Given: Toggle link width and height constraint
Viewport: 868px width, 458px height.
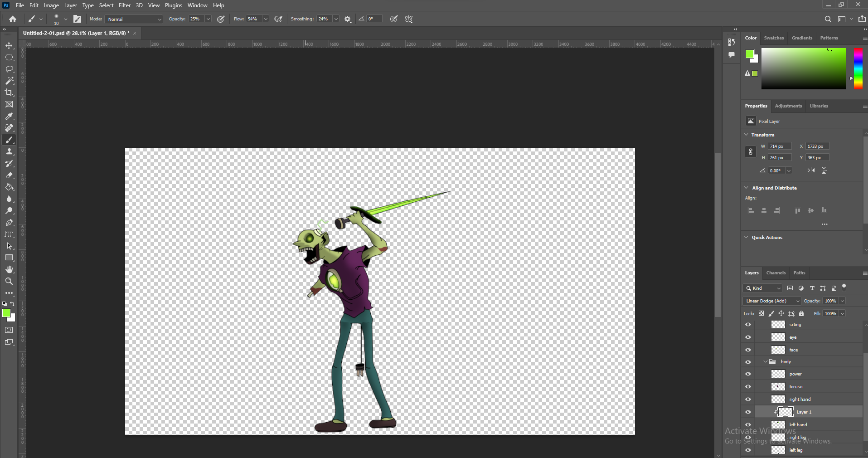Looking at the screenshot, I should coord(750,152).
